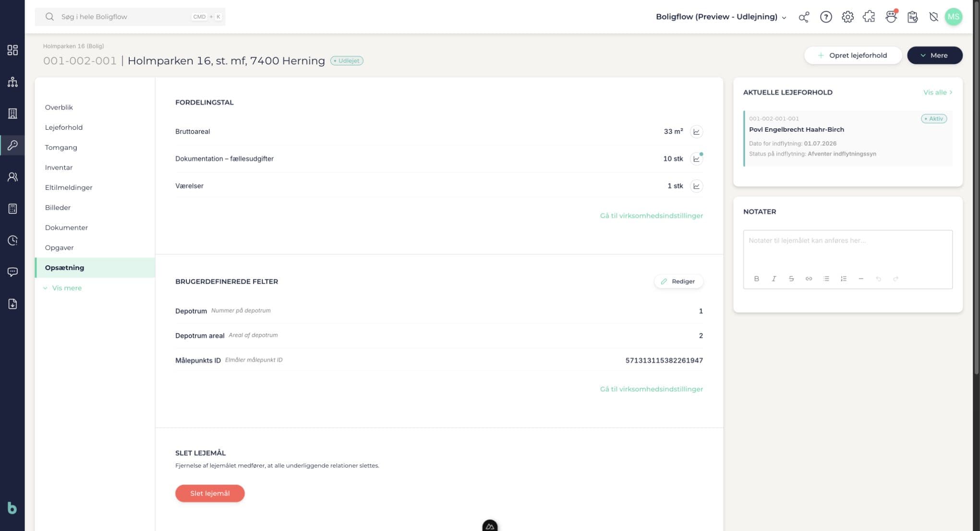
Task: Click the muted notifications bell icon
Action: [x=933, y=17]
